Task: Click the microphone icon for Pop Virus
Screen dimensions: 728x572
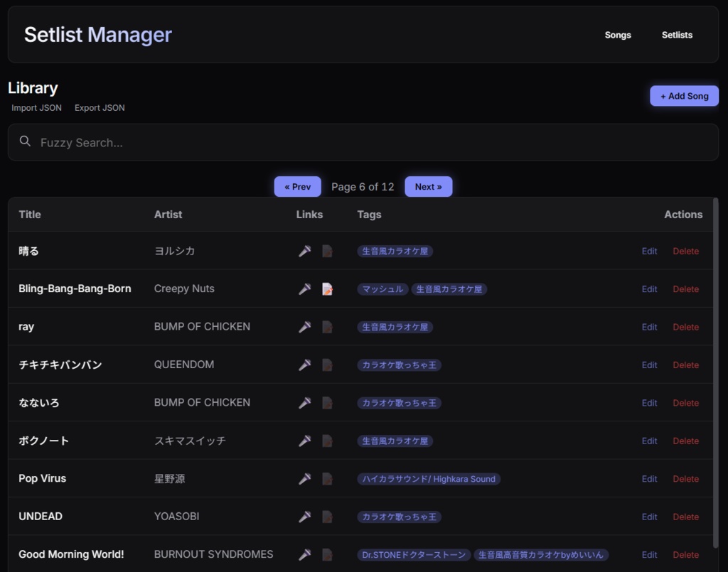Action: click(305, 478)
